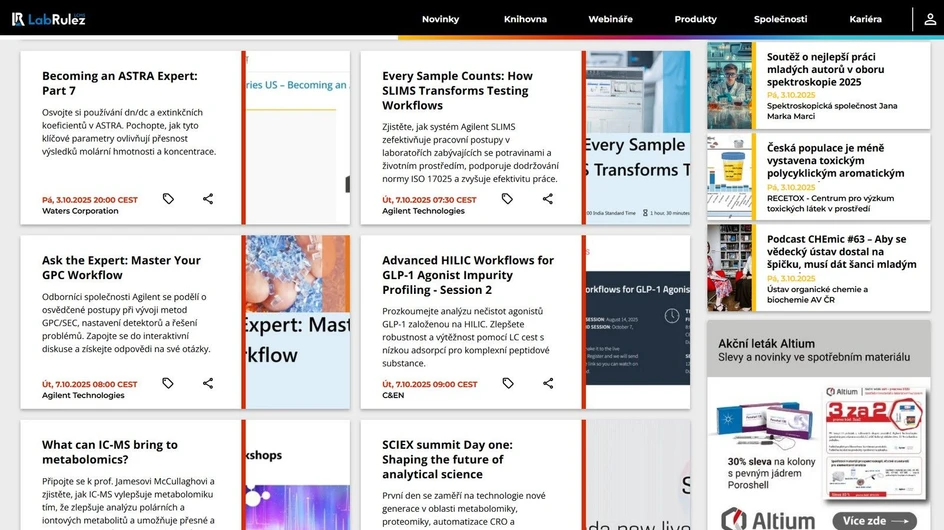
Task: Open the Produkty menu
Action: (x=695, y=19)
